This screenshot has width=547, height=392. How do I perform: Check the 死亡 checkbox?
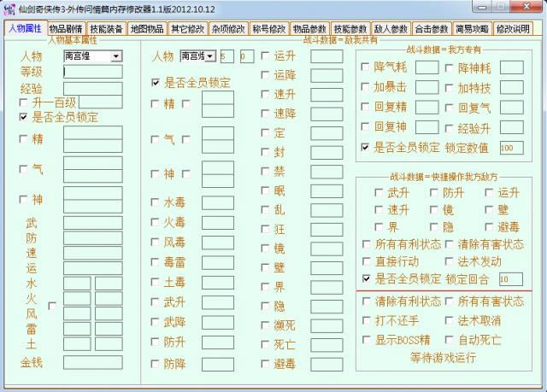click(x=265, y=344)
